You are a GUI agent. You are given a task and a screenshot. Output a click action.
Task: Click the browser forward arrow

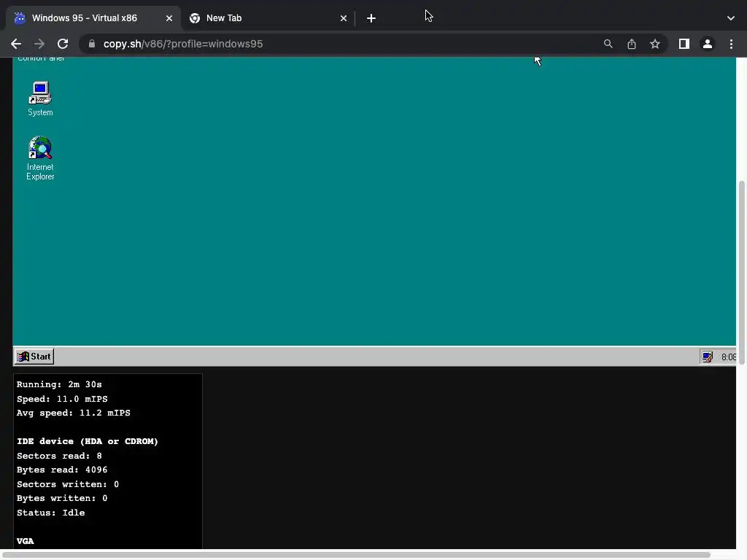coord(39,44)
